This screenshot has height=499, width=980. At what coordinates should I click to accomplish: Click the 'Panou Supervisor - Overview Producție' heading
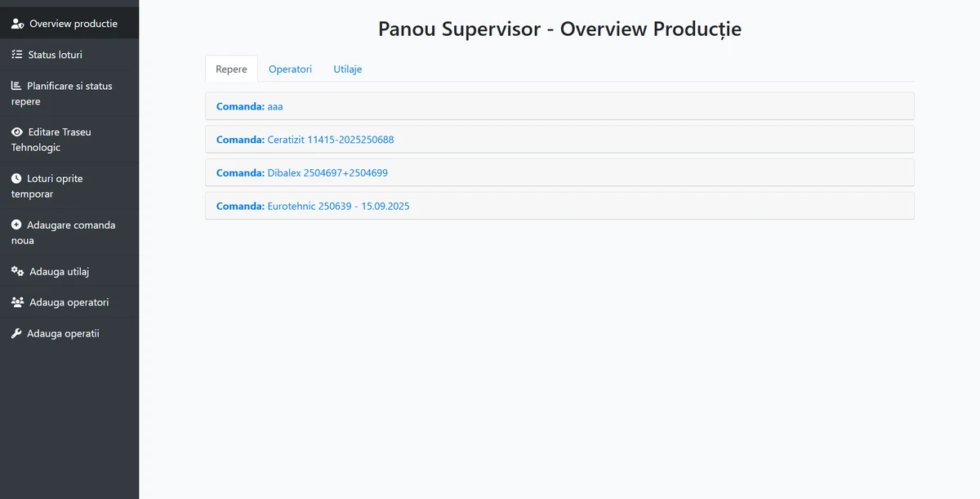[559, 29]
